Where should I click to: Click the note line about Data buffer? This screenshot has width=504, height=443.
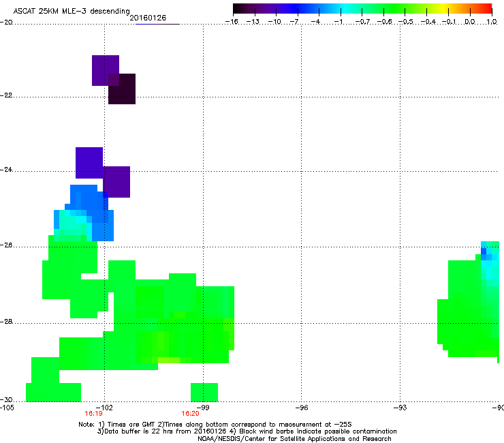pos(247,431)
